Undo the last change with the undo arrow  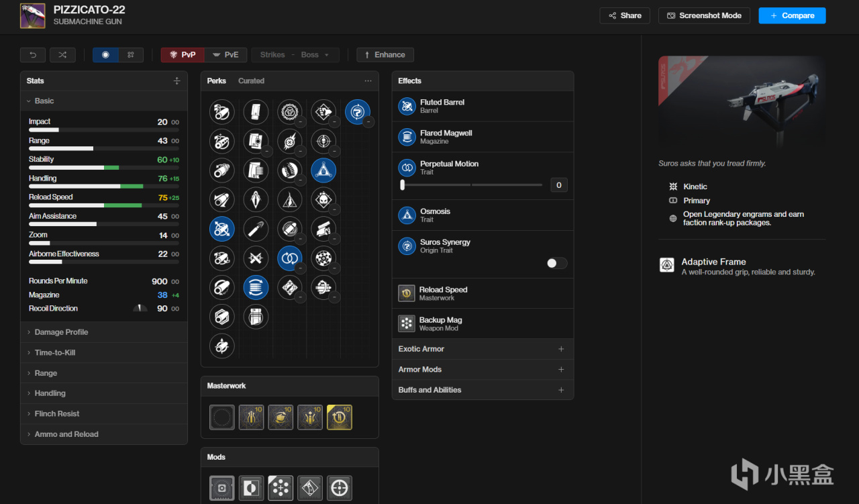coord(33,55)
